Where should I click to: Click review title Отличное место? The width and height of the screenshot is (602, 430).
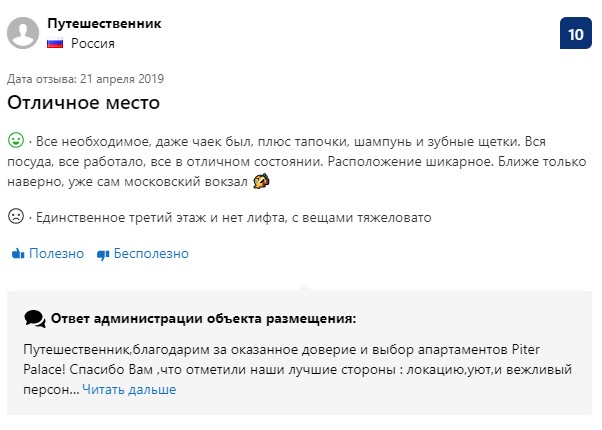point(83,103)
